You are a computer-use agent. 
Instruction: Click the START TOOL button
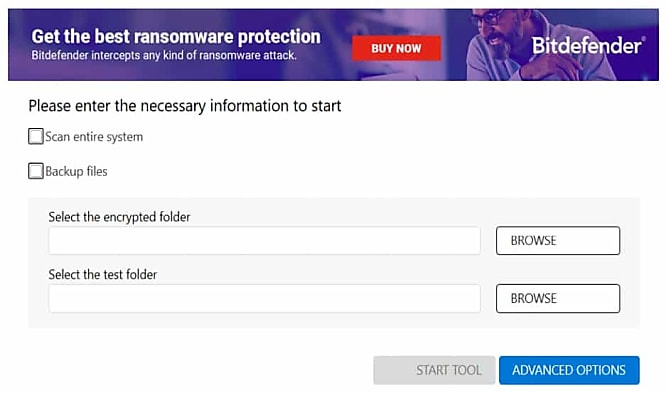pos(434,370)
